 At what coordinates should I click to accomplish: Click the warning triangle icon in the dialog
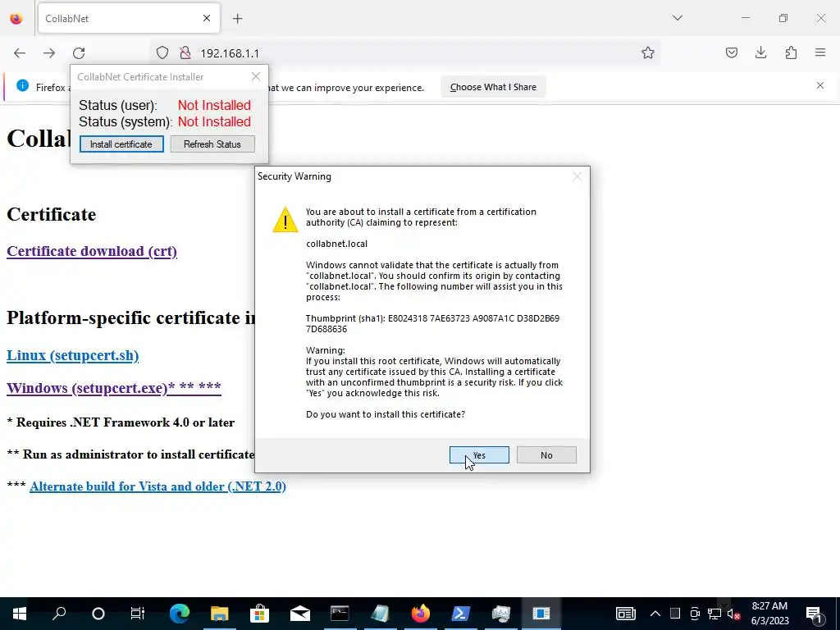285,220
